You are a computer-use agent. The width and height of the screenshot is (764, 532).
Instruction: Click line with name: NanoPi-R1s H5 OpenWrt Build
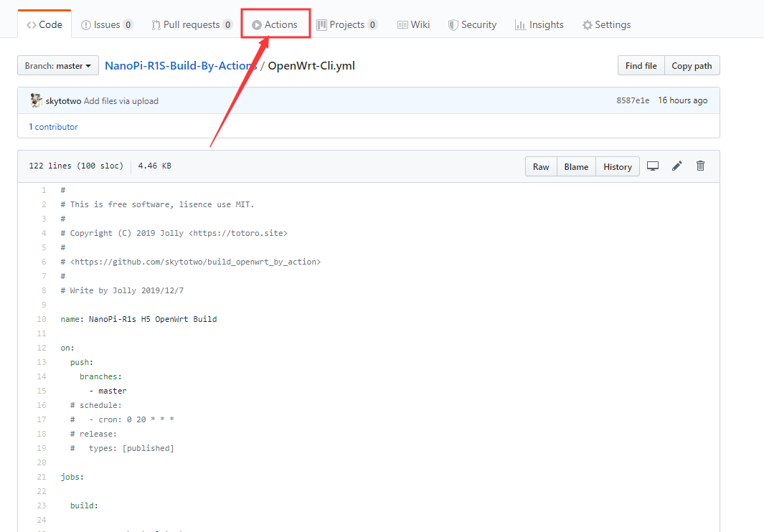click(139, 319)
